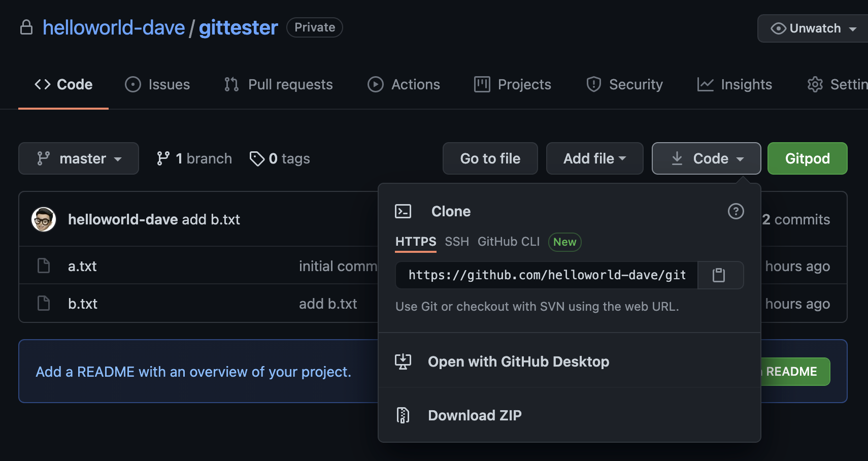Click the tags icon near 0 tags

point(257,158)
